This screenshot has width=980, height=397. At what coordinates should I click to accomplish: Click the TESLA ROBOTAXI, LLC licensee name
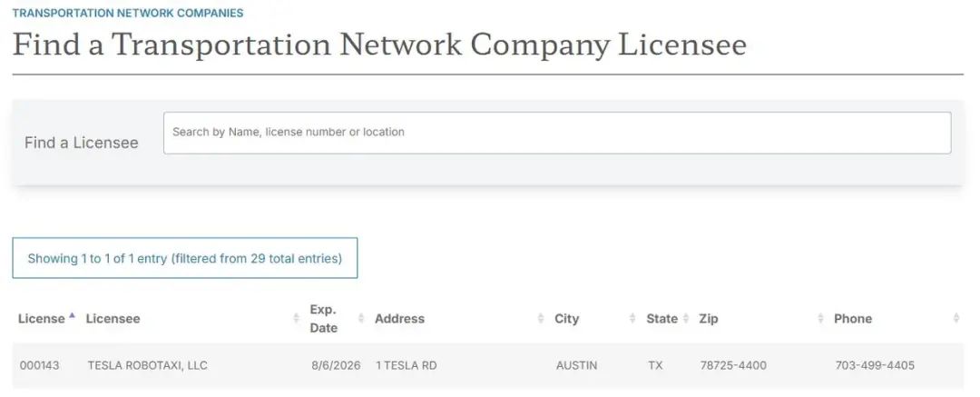click(x=147, y=366)
